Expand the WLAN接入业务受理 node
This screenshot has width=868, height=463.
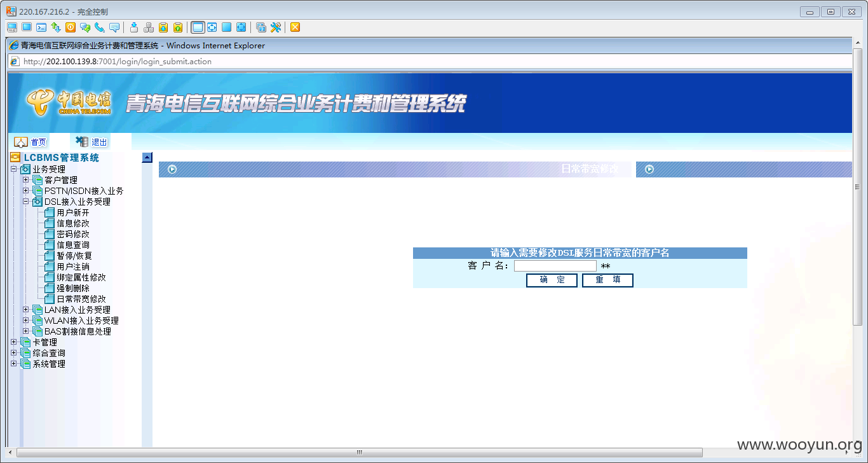[26, 321]
